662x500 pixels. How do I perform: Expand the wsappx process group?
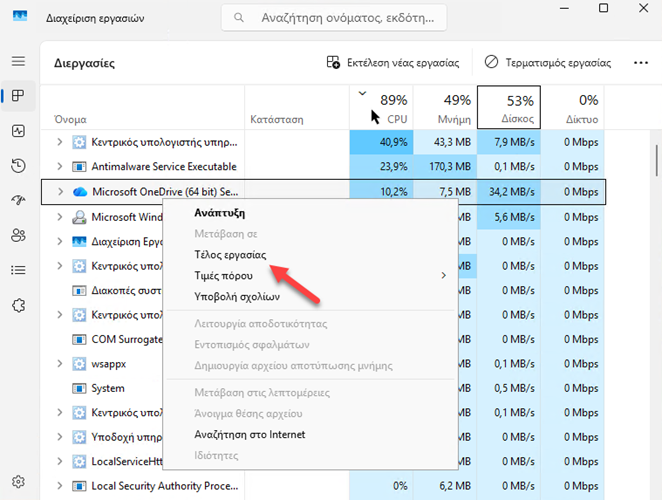coord(60,363)
